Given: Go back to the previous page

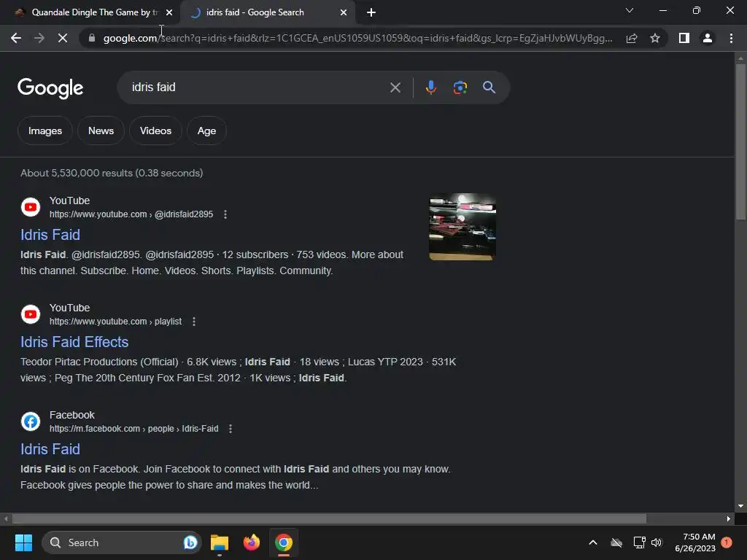Looking at the screenshot, I should point(16,38).
